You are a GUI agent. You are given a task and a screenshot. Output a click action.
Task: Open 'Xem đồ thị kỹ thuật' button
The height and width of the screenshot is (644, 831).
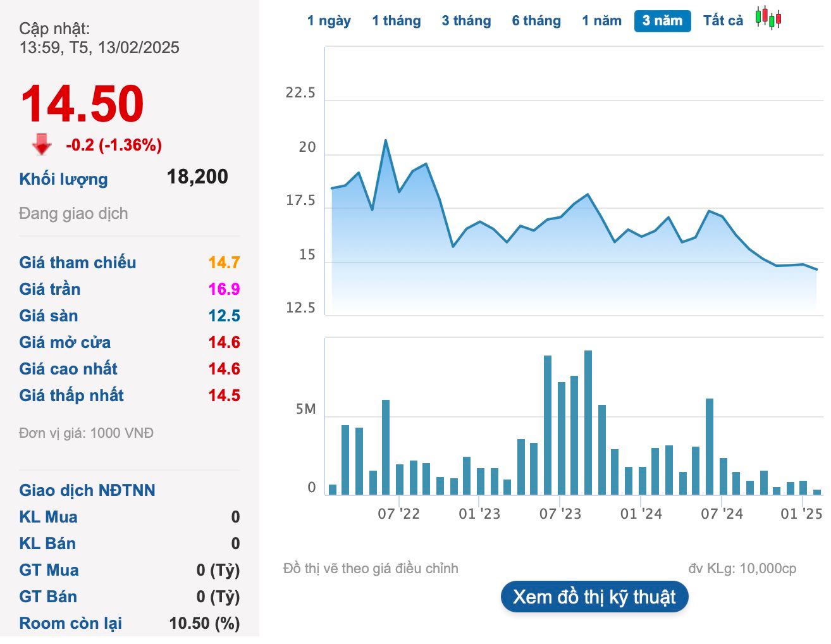coord(594,597)
